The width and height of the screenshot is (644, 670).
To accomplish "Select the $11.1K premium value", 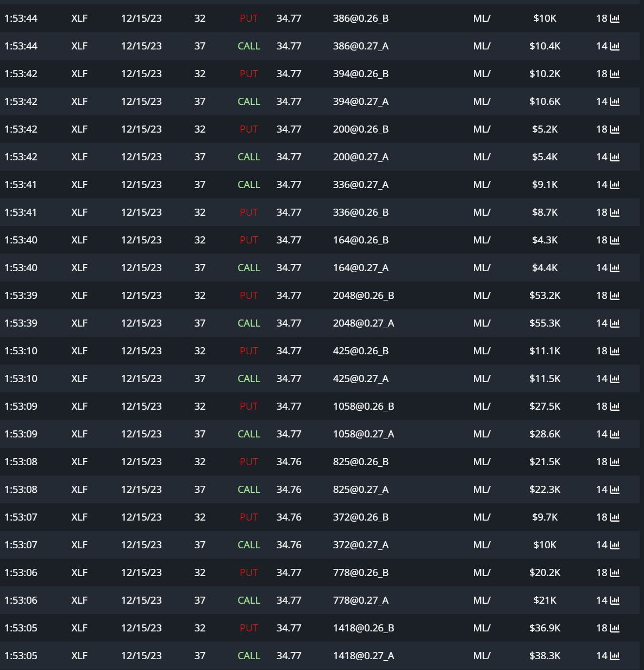I will click(x=545, y=351).
